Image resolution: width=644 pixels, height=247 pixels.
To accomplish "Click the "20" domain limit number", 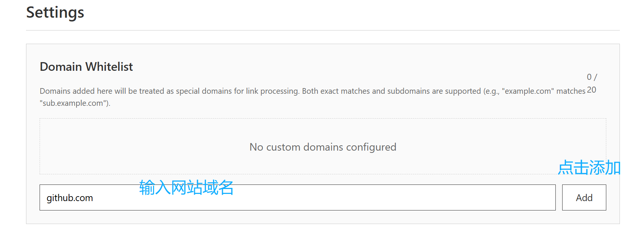I will pos(592,90).
